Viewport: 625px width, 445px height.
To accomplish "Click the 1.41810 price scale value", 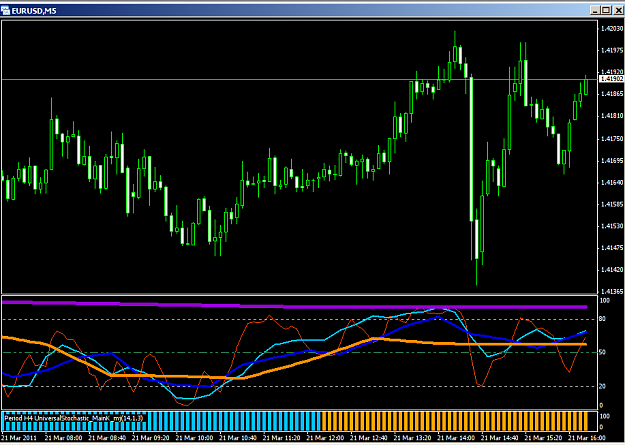I will tap(612, 116).
